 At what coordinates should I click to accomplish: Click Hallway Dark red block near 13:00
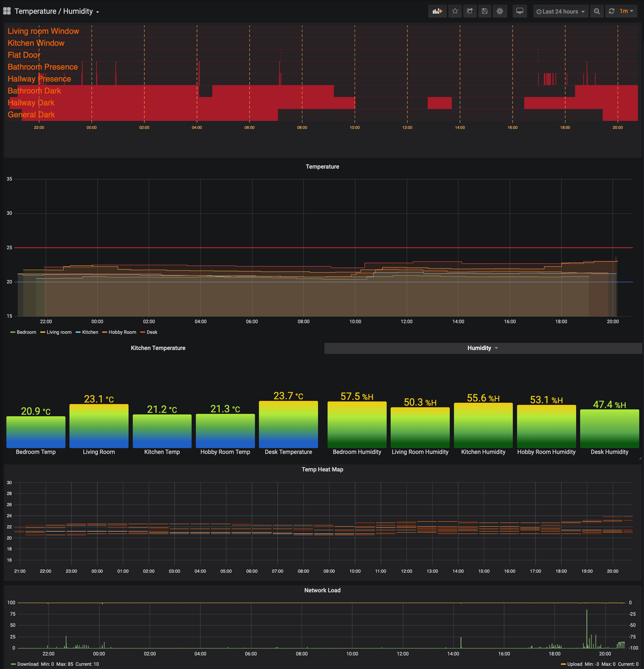tap(440, 103)
